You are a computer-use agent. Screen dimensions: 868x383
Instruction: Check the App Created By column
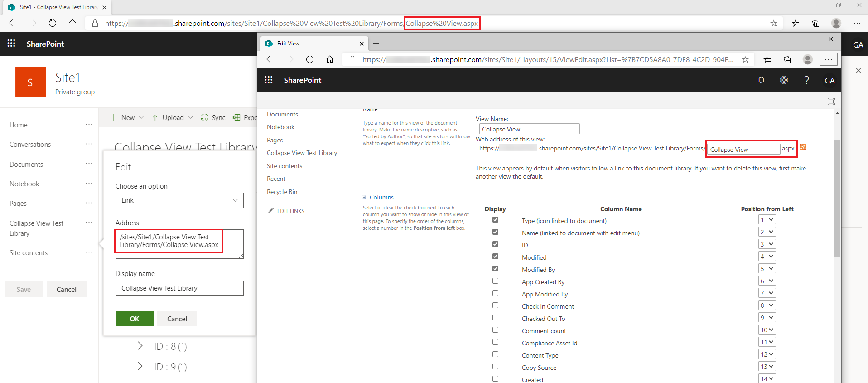click(495, 281)
